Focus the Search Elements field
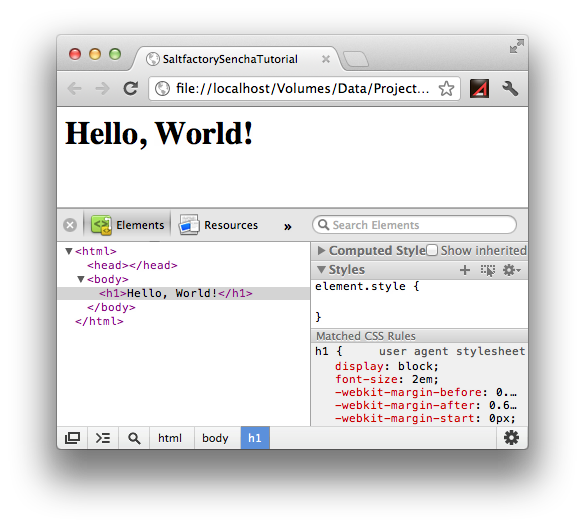This screenshot has height=528, width=585. 414,225
